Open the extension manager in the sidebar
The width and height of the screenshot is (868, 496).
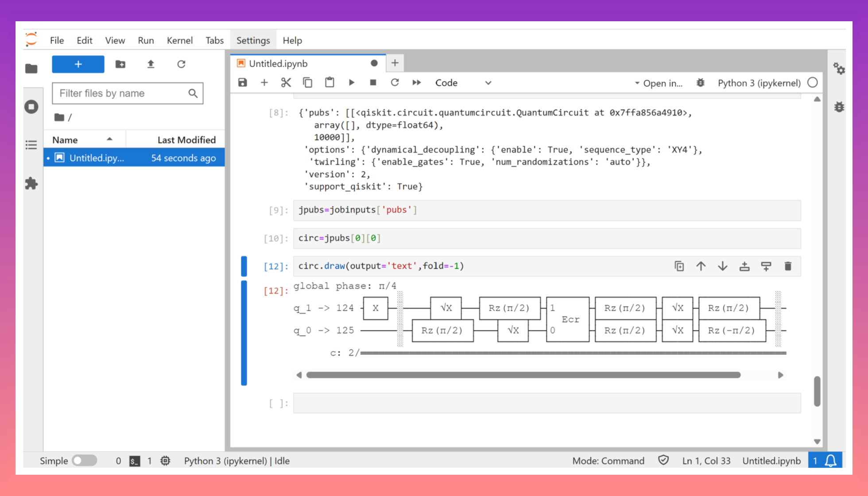click(31, 184)
